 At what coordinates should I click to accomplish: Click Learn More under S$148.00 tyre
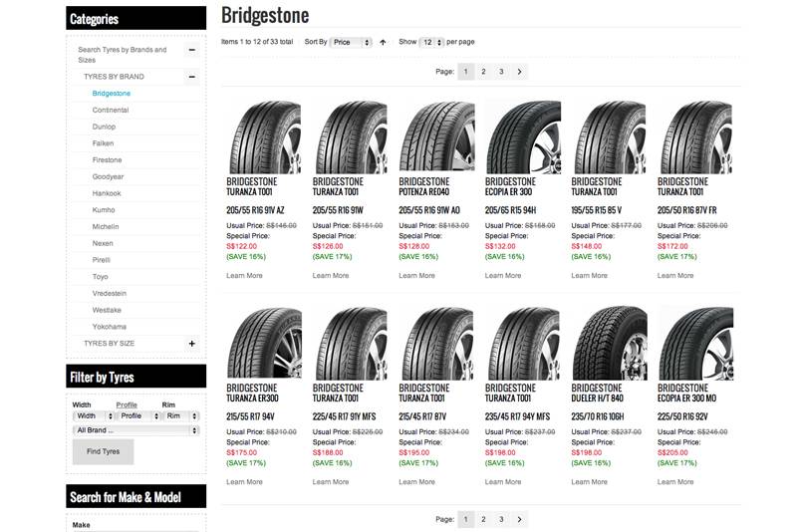[589, 276]
